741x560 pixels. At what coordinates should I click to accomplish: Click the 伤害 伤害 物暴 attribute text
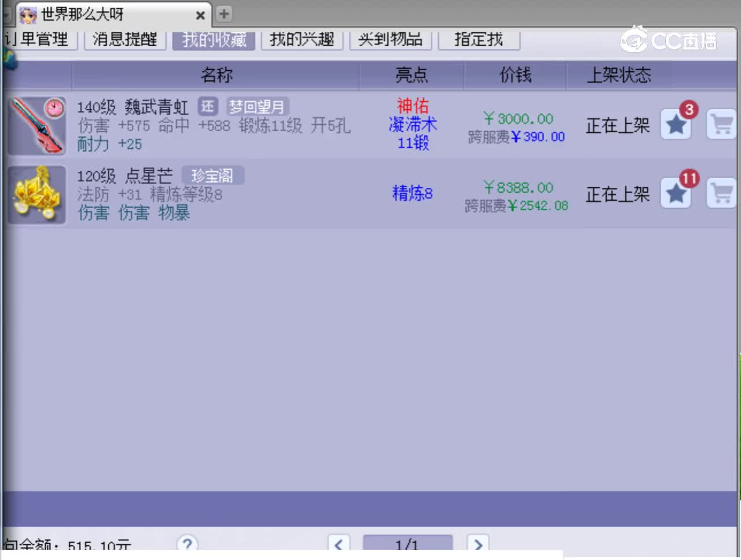point(134,213)
